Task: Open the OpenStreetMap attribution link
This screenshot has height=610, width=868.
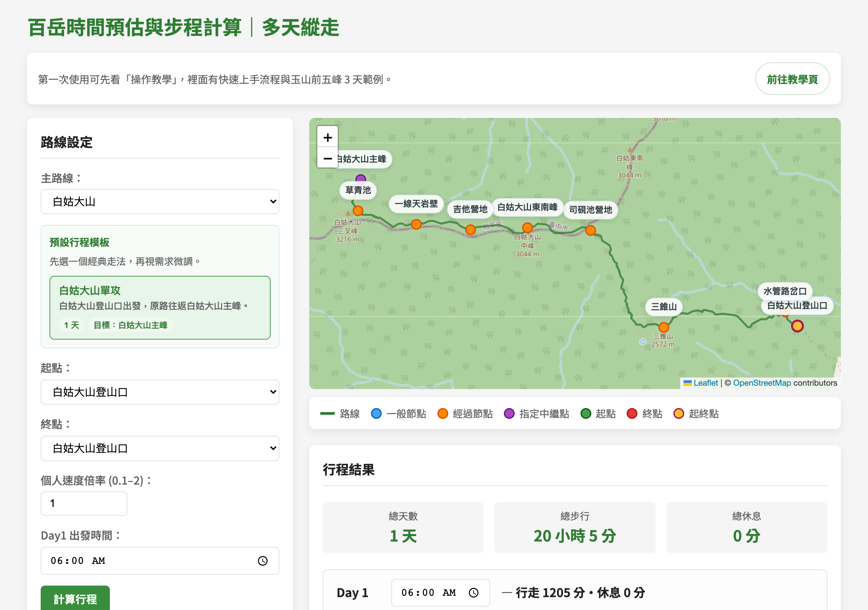Action: pos(762,383)
